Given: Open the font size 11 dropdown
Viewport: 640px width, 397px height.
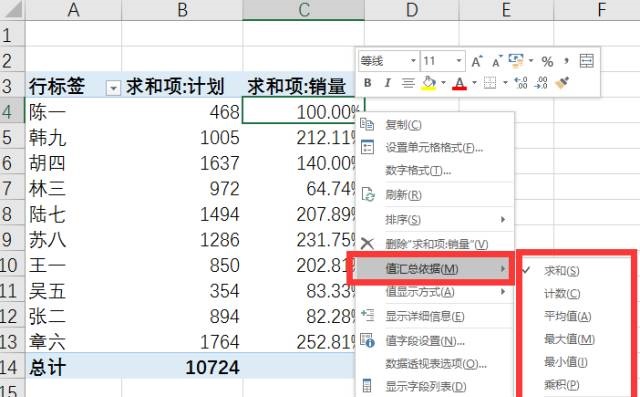Looking at the screenshot, I should pos(459,61).
